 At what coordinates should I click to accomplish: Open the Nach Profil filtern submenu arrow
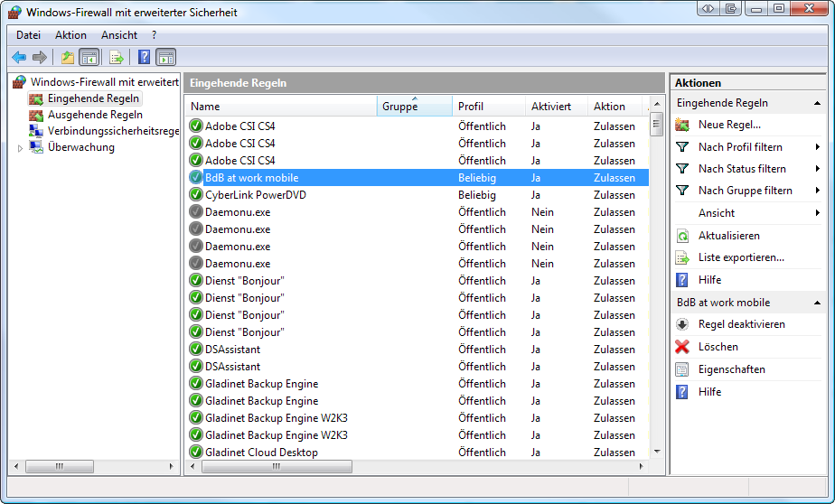(x=818, y=147)
